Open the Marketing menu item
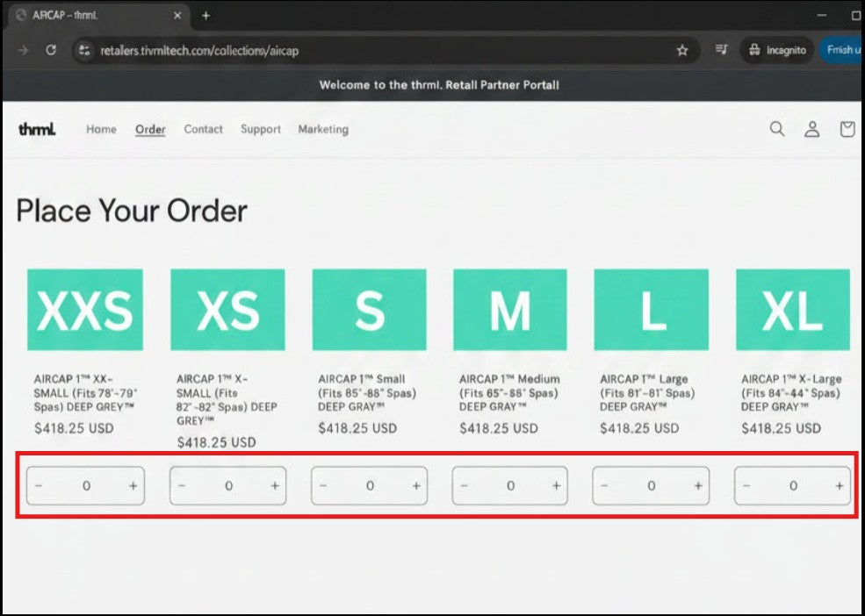865x616 pixels. click(x=323, y=129)
